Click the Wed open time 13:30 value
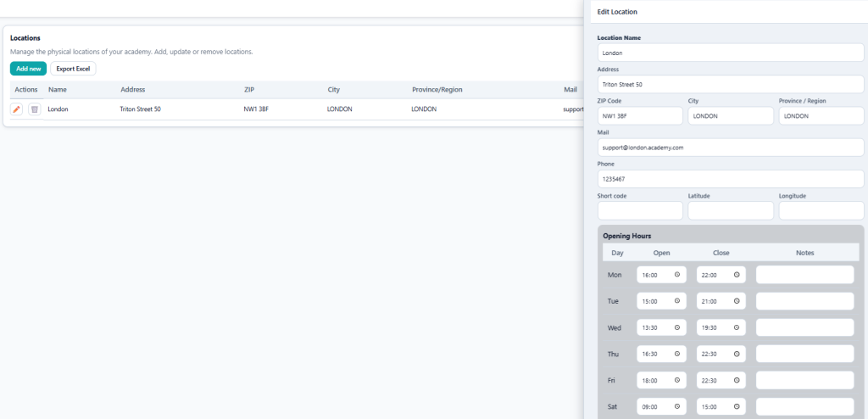This screenshot has height=419, width=868. [649, 327]
